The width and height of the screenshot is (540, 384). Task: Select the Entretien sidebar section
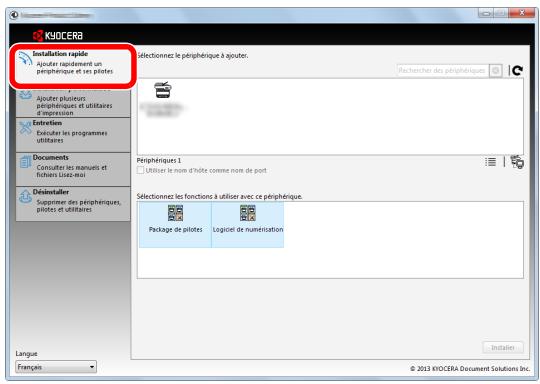pos(73,135)
